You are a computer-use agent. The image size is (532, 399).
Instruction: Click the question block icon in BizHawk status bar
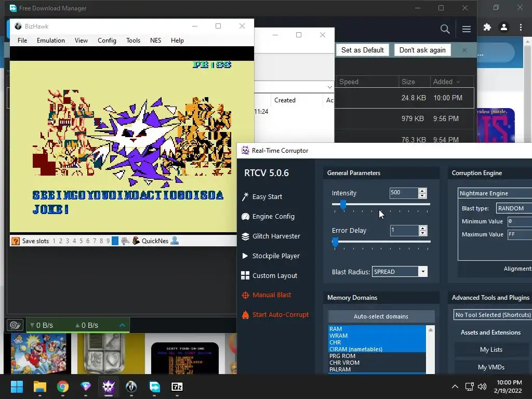click(x=16, y=241)
